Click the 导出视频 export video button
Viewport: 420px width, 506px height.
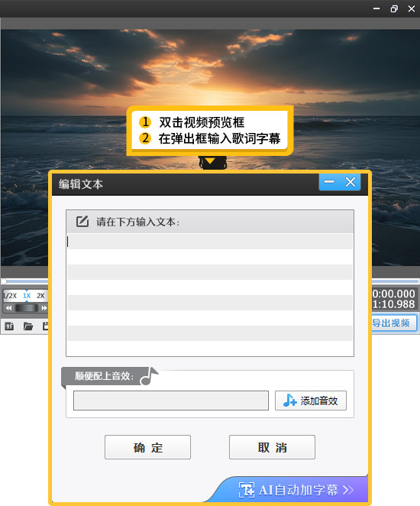pyautogui.click(x=393, y=323)
